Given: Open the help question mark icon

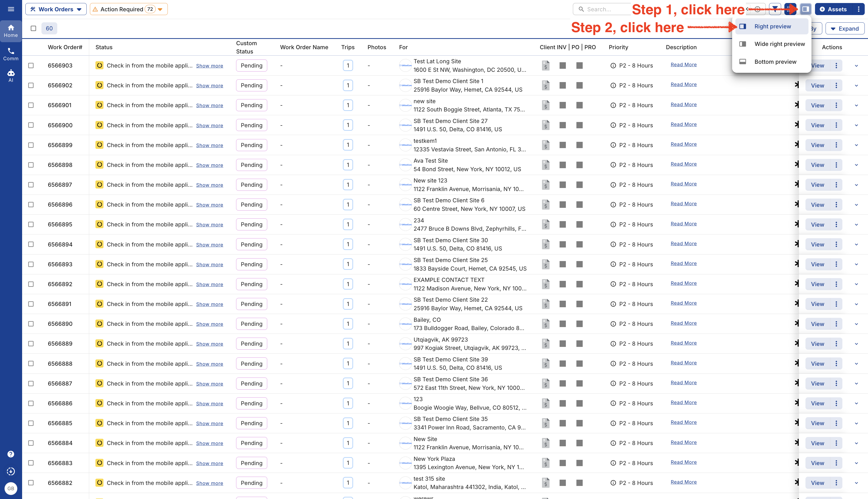Looking at the screenshot, I should pos(11,454).
